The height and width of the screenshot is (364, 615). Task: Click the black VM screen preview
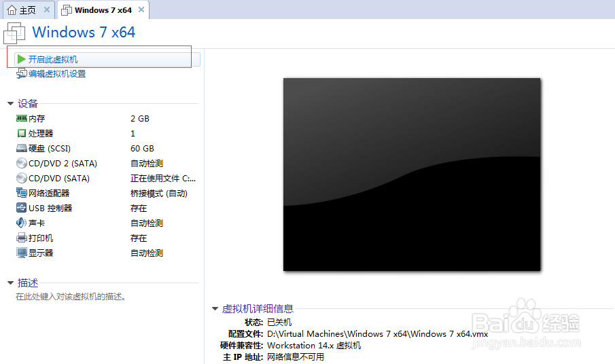tap(412, 175)
